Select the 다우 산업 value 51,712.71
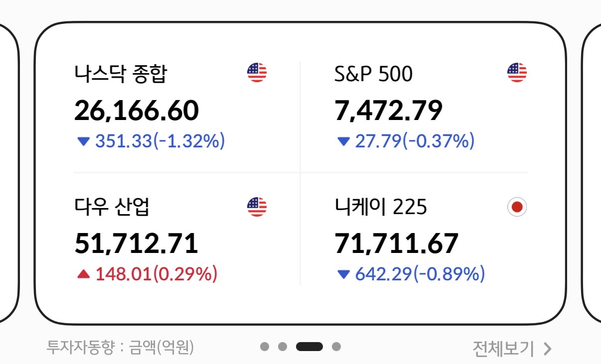Image resolution: width=601 pixels, height=364 pixels. [136, 243]
